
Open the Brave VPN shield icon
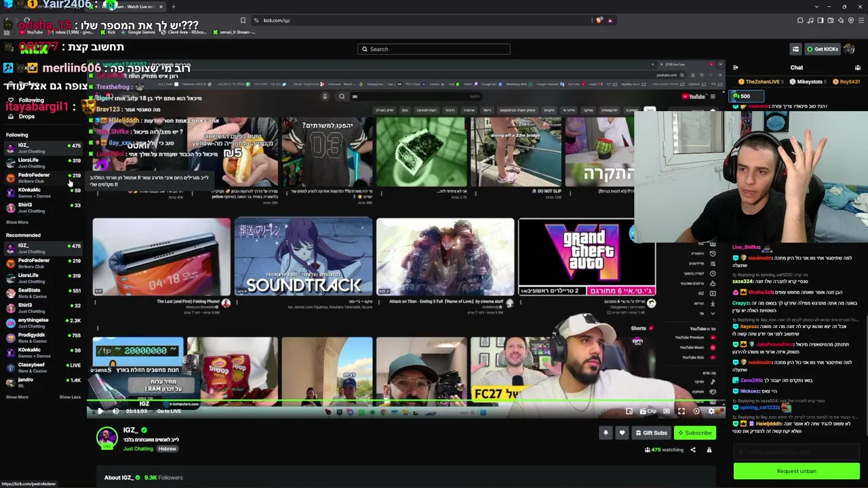pyautogui.click(x=851, y=20)
